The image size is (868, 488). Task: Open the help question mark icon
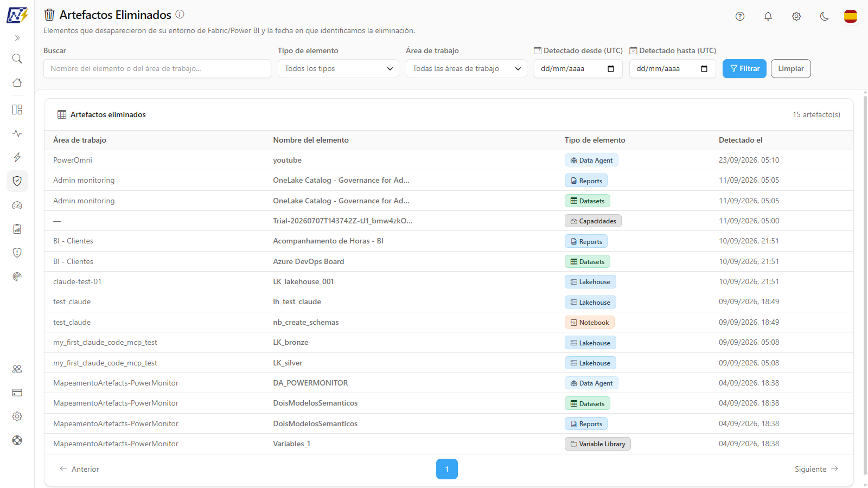[740, 16]
